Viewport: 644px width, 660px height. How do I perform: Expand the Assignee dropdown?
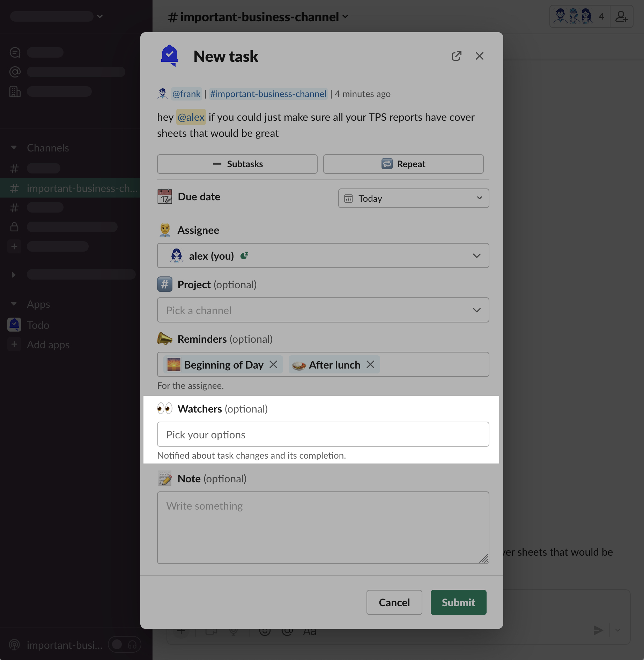pos(323,255)
